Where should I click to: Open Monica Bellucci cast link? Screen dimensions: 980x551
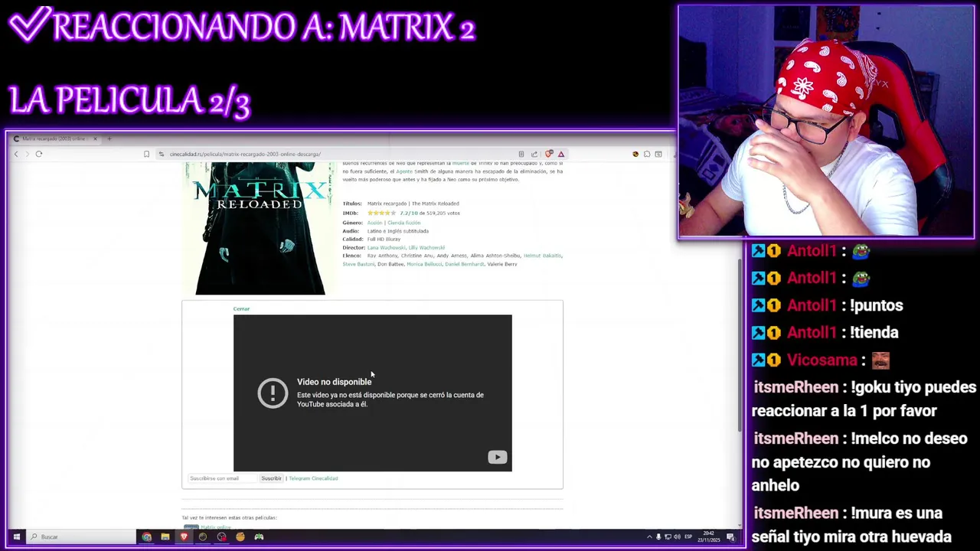coord(424,264)
